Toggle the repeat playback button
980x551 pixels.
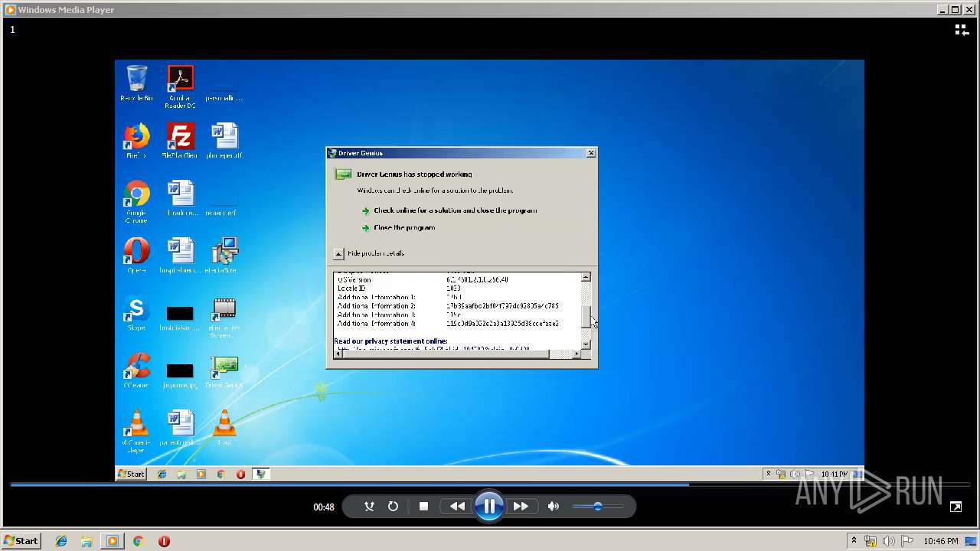tap(393, 506)
